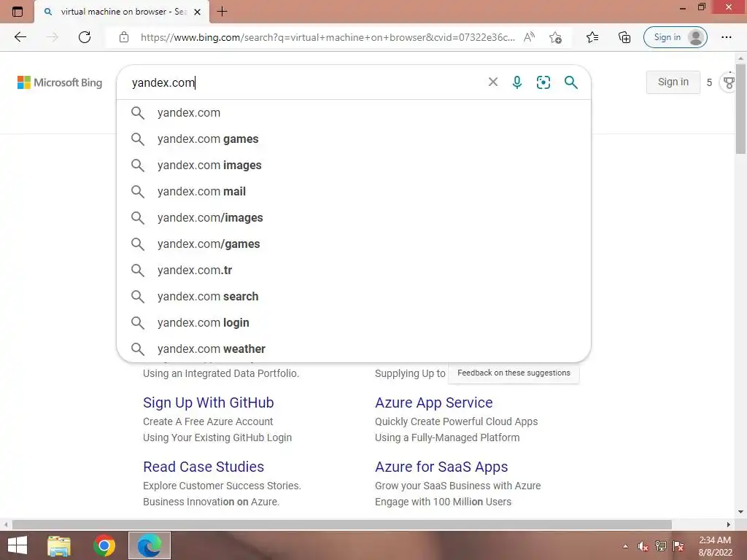Select suggestion yandex.com/games

354,244
